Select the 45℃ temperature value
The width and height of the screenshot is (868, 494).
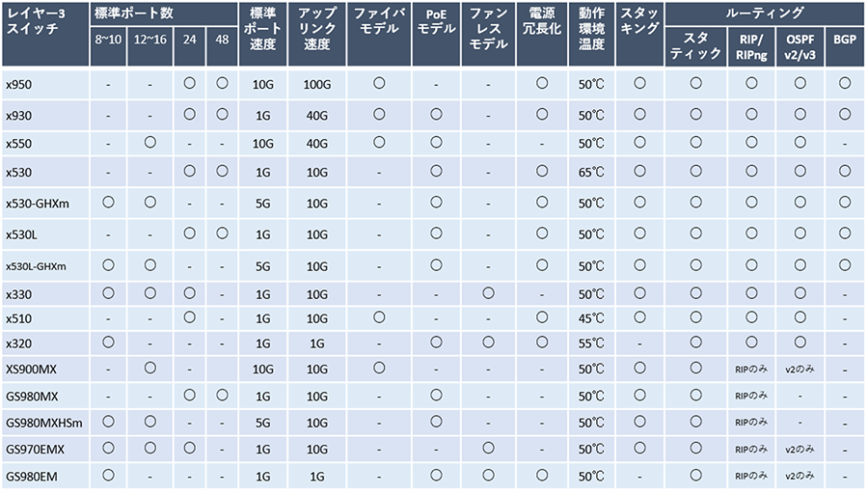coord(591,317)
